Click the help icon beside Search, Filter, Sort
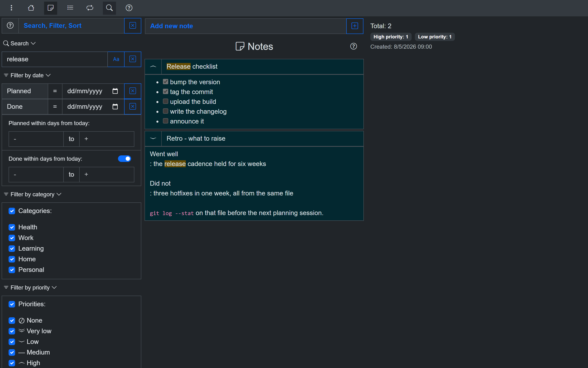The height and width of the screenshot is (368, 588). point(10,26)
